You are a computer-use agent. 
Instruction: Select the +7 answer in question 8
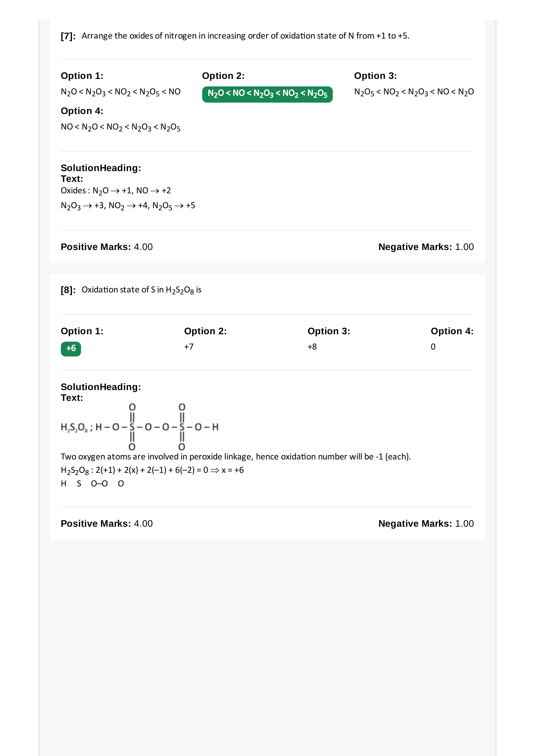(x=189, y=347)
